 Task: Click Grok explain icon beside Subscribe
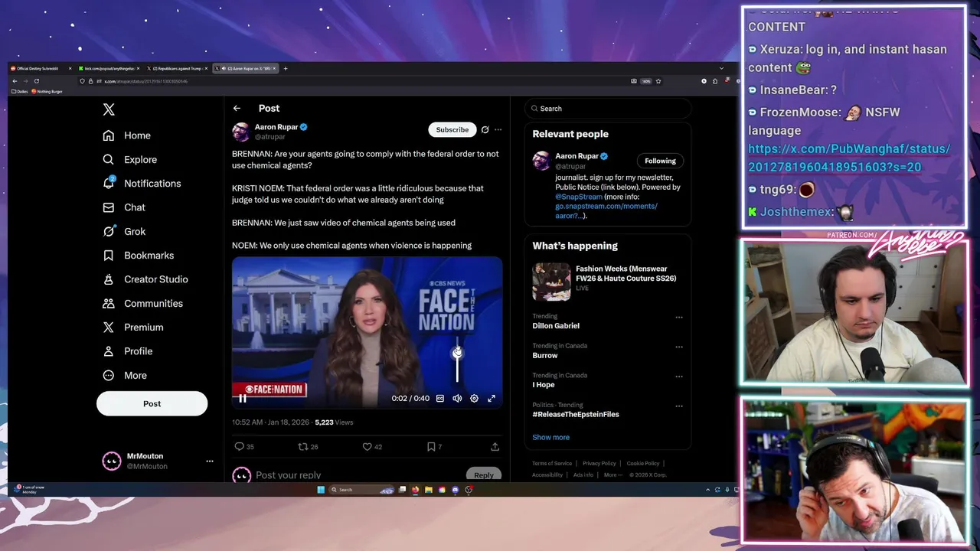(485, 129)
